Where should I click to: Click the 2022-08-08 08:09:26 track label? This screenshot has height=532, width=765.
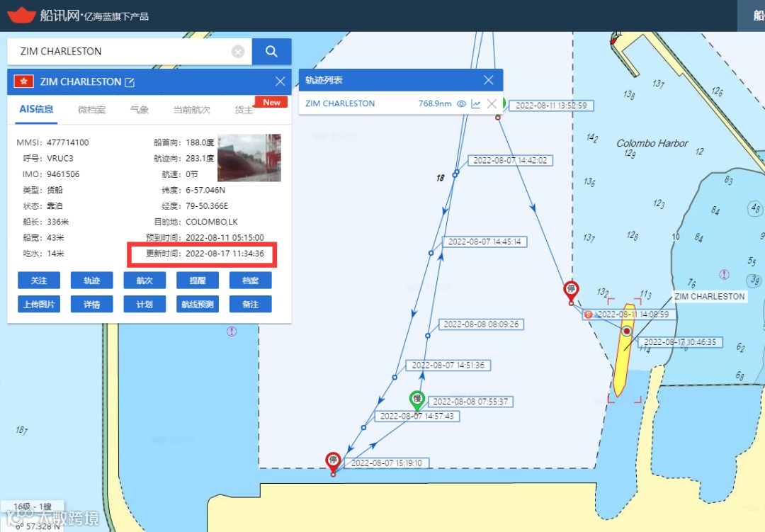480,324
